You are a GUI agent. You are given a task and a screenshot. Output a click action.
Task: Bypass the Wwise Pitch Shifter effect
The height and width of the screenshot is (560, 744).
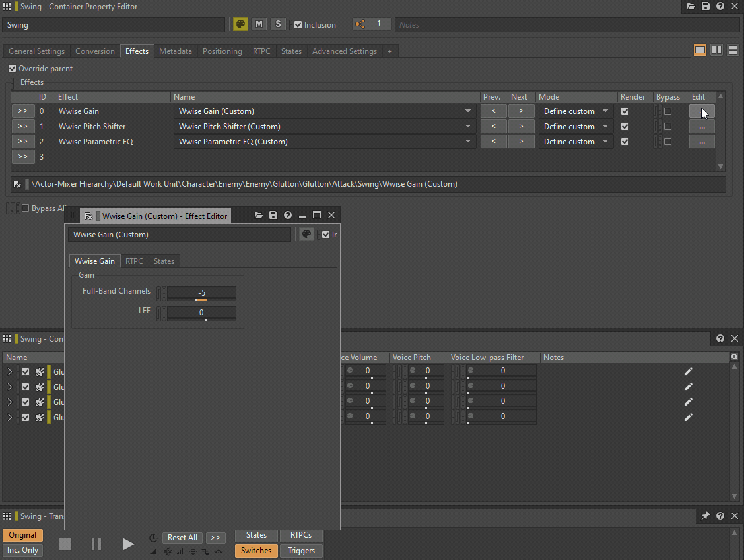tap(667, 127)
